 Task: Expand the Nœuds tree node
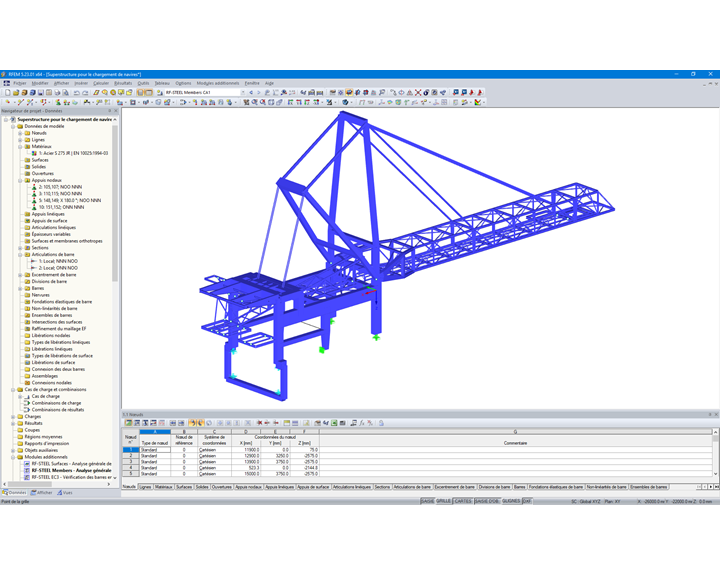tap(20, 133)
